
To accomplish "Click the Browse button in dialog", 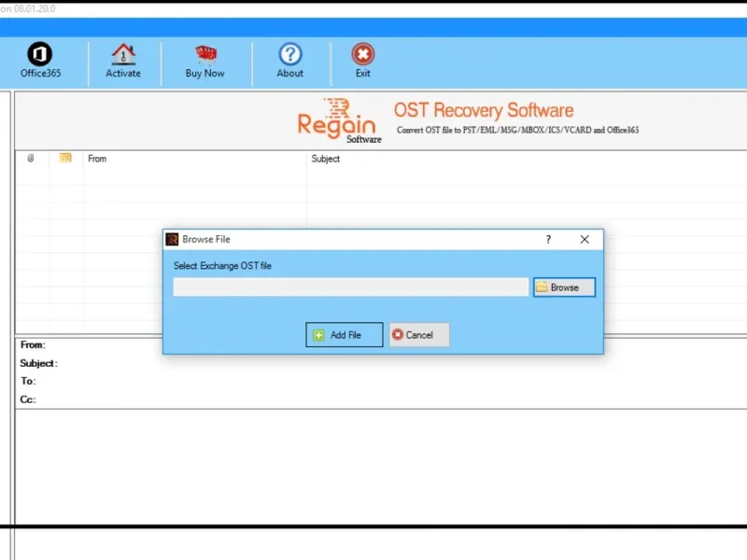I will pyautogui.click(x=564, y=287).
